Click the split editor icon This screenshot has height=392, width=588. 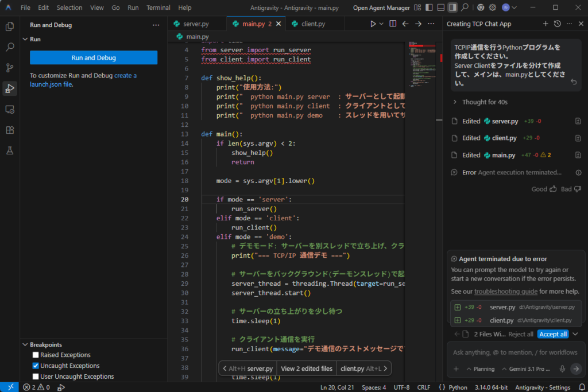393,24
